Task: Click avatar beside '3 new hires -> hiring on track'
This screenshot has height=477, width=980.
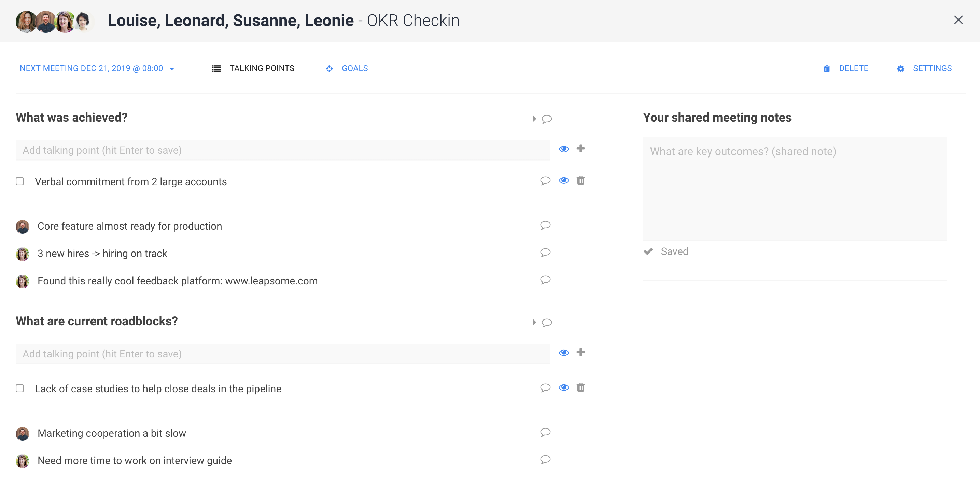Action: 23,254
